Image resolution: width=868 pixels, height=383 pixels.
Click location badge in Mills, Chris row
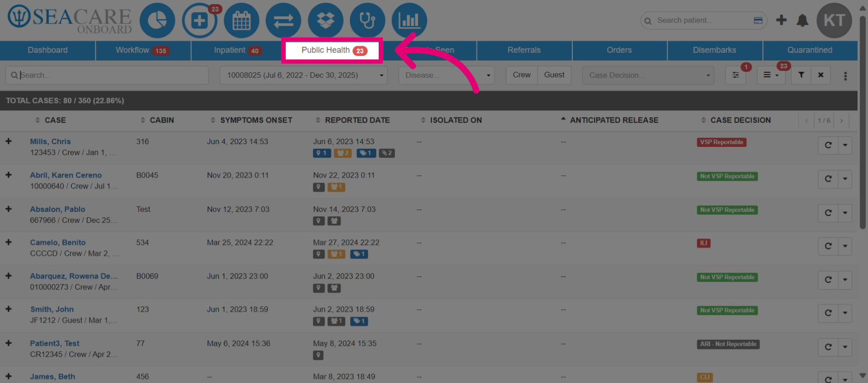[322, 153]
